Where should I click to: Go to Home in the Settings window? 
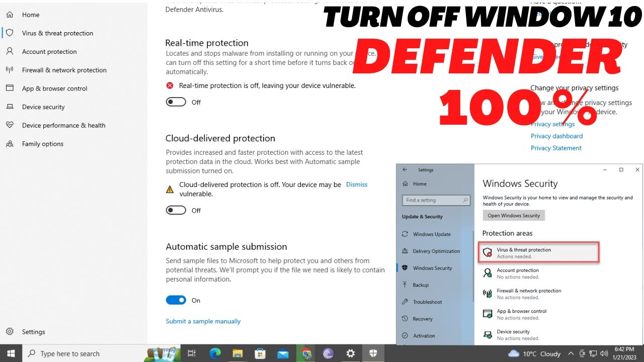click(415, 184)
